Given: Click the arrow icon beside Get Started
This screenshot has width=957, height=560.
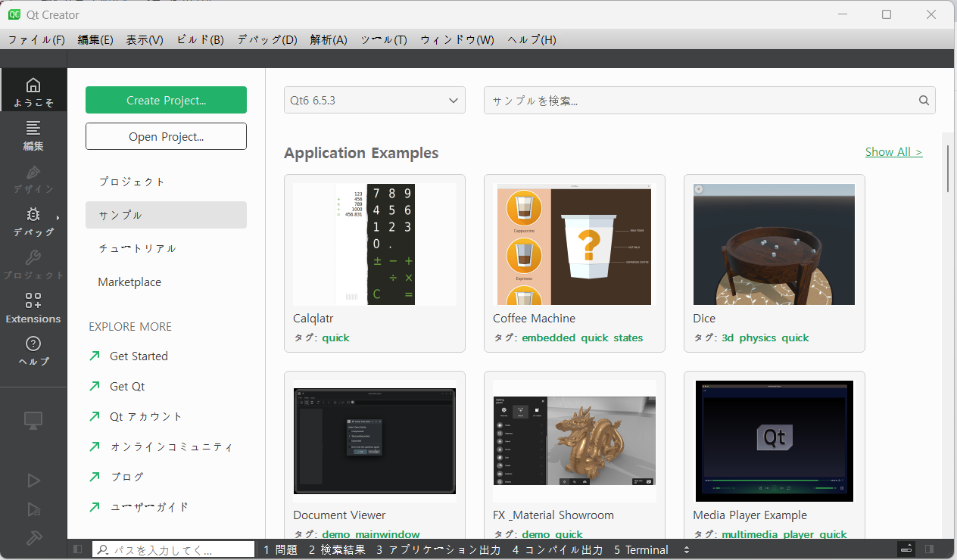Looking at the screenshot, I should [95, 356].
